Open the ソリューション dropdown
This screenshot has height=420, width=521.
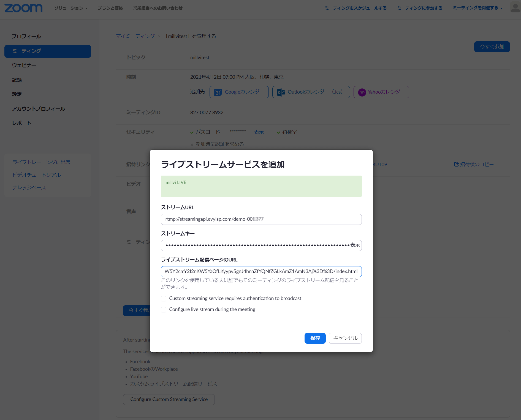tap(70, 8)
